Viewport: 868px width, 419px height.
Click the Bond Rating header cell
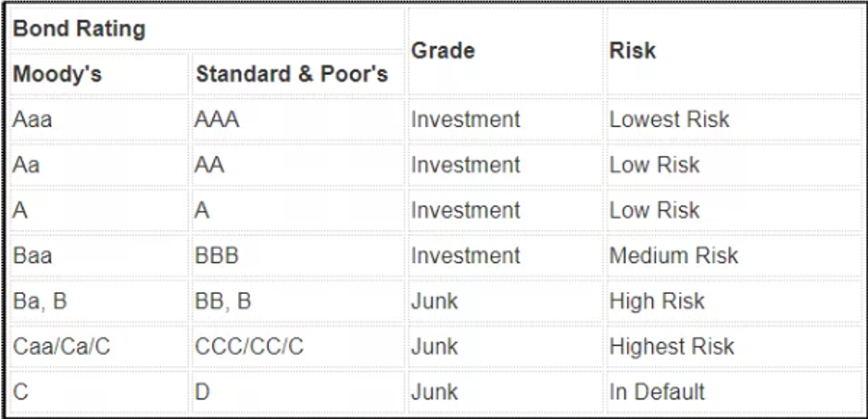80,29
